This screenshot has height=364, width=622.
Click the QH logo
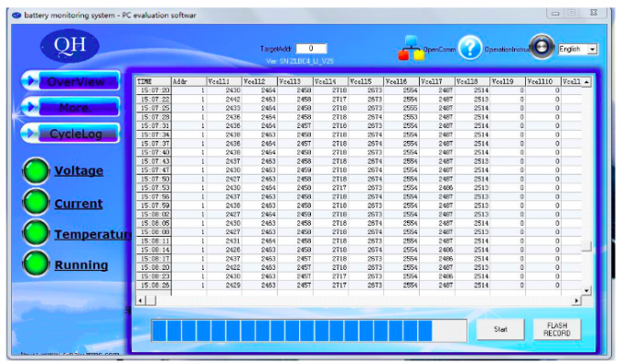(x=70, y=46)
